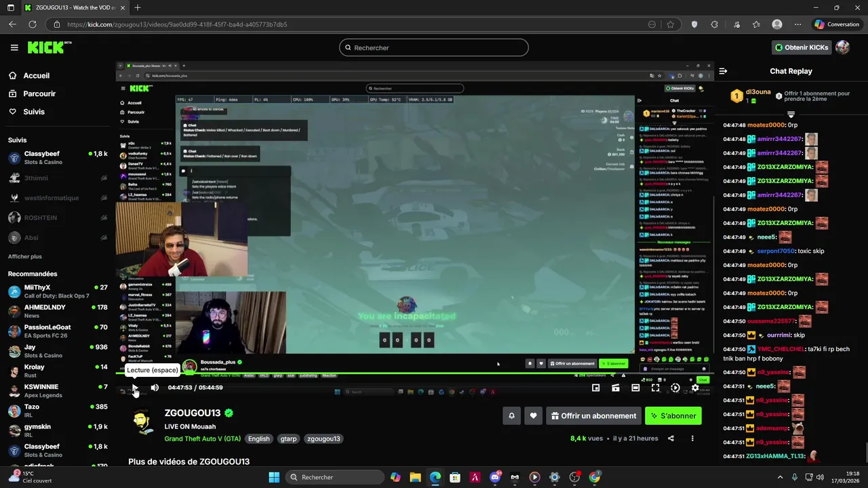Screen dimensions: 868x488
Task: Play the video
Action: pos(135,388)
